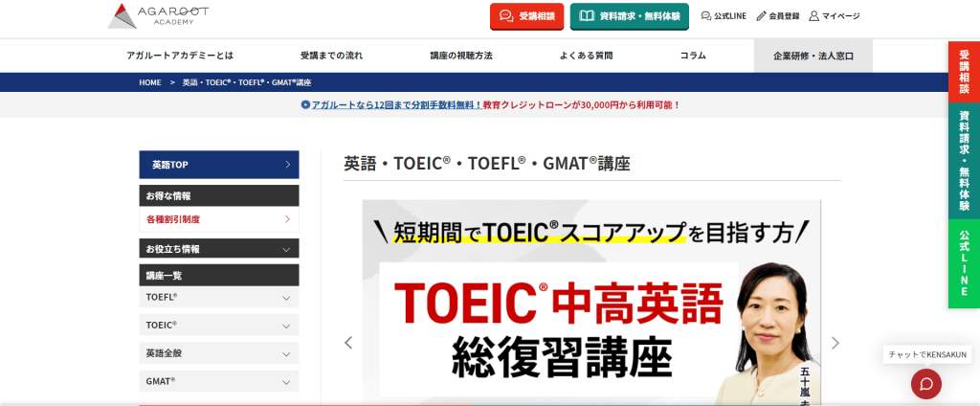980x406 pixels.
Task: Click the TOEIC中高英語総復習講座 banner
Action: pyautogui.click(x=591, y=303)
